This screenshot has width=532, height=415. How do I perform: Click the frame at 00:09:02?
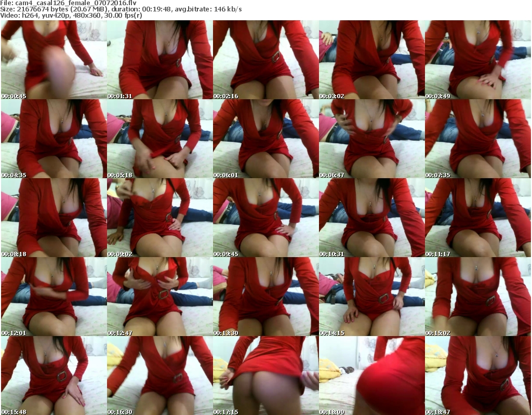(x=160, y=218)
